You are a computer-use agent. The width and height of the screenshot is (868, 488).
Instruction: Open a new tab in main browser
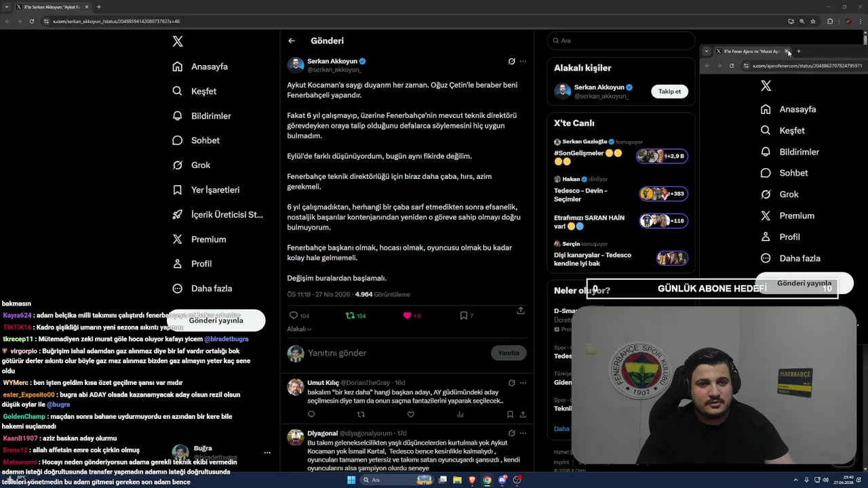pyautogui.click(x=99, y=7)
